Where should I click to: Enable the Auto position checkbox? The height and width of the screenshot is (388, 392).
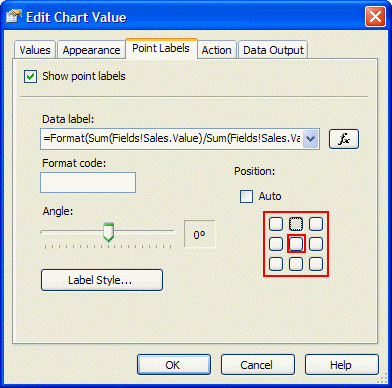[x=246, y=196]
